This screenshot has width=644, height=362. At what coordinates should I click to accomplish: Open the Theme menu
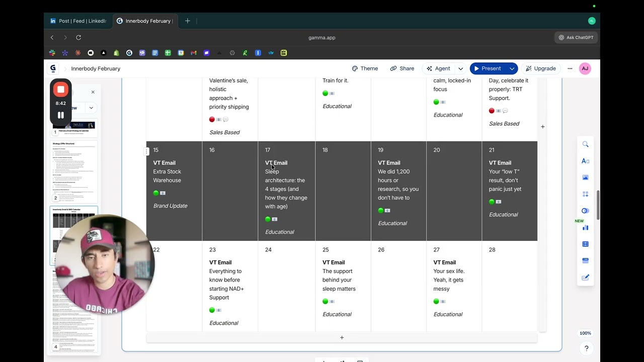365,68
